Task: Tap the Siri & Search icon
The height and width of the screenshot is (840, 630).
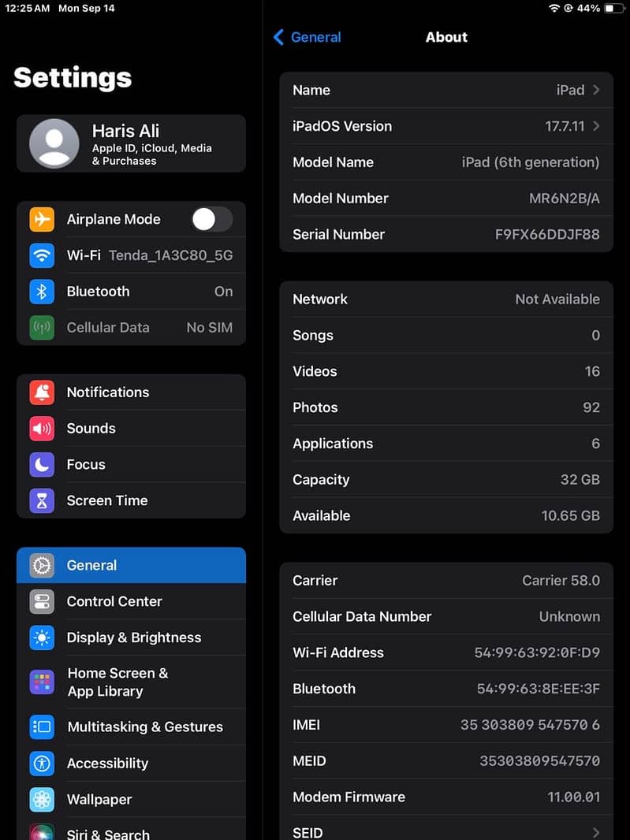Action: 42,832
